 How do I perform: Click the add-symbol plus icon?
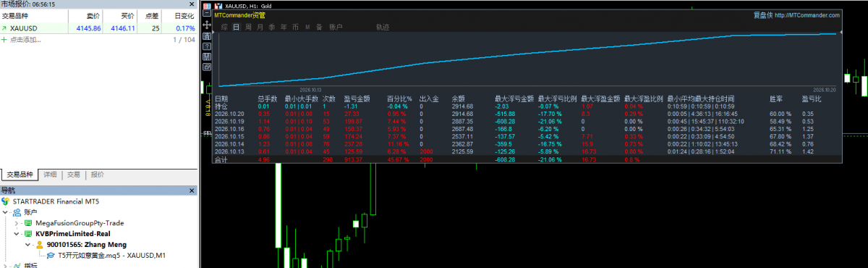point(4,39)
